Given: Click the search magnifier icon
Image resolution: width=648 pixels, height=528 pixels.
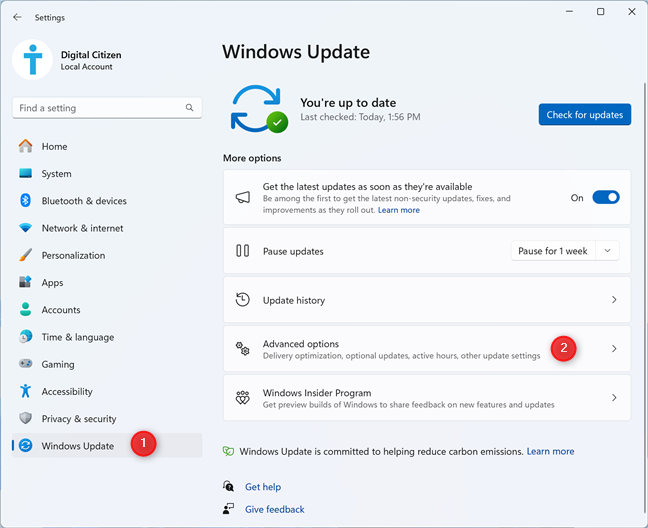Looking at the screenshot, I should coord(189,108).
